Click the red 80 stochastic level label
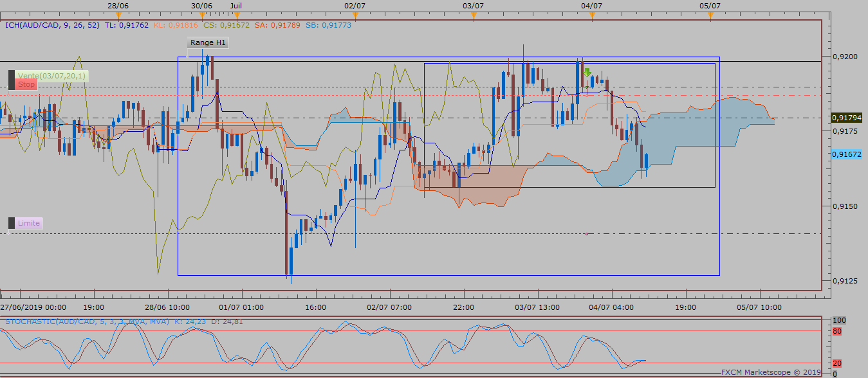The height and width of the screenshot is (378, 868). click(x=838, y=332)
